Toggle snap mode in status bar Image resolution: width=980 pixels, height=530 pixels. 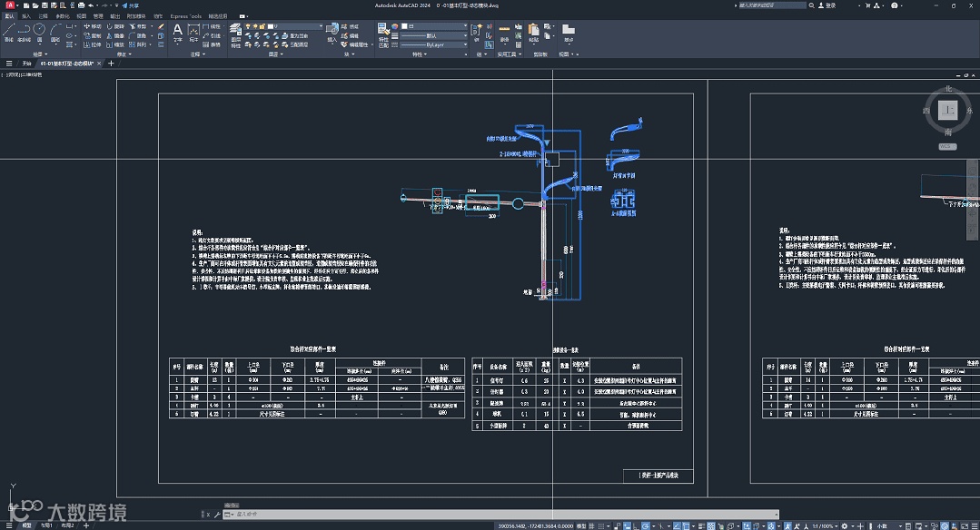tap(601, 525)
